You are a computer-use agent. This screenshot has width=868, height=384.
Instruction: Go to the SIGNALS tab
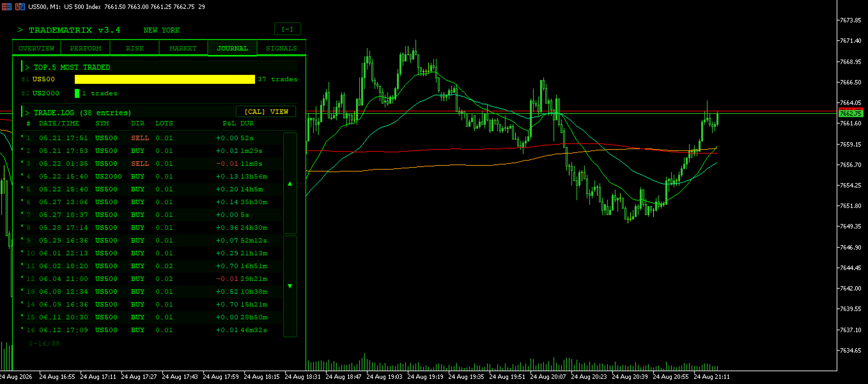click(x=281, y=48)
